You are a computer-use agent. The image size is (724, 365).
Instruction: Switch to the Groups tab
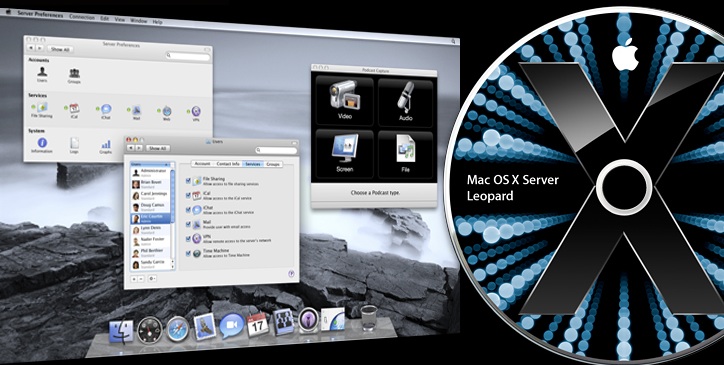pyautogui.click(x=273, y=164)
